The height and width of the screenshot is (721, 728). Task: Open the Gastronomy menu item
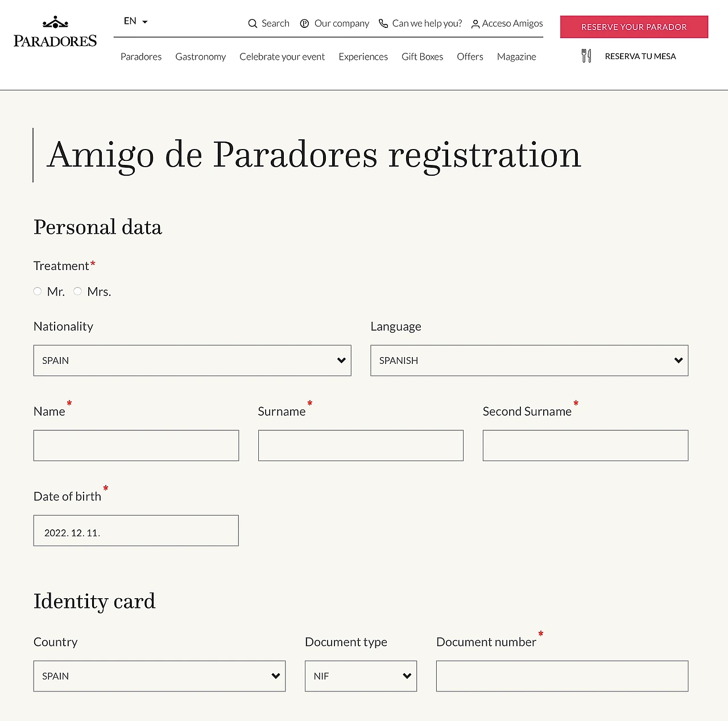pyautogui.click(x=201, y=57)
